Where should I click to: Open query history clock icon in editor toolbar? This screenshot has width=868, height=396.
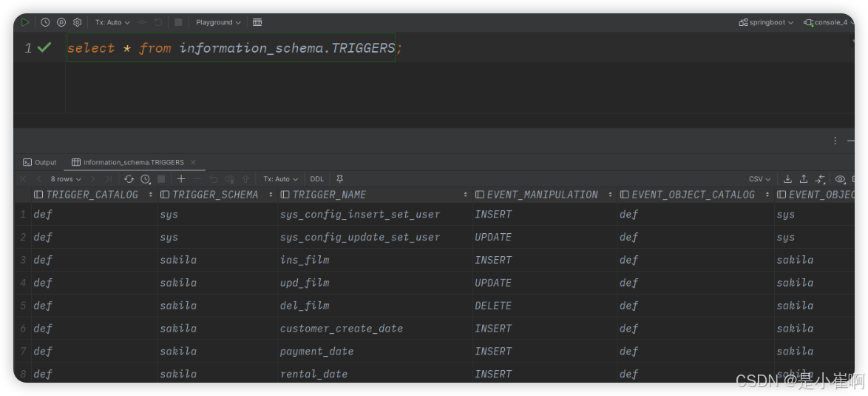click(x=45, y=22)
